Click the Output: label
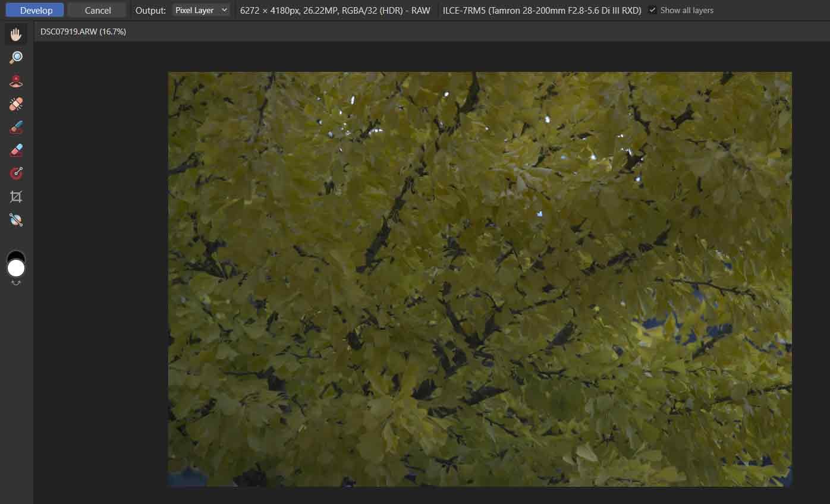Screen dimensions: 830x504 pos(150,10)
